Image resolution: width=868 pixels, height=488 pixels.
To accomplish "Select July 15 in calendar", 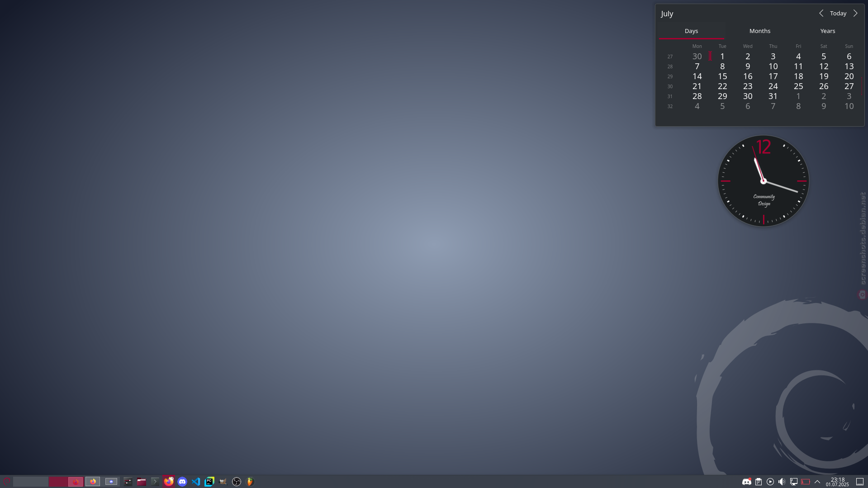I will (x=722, y=76).
